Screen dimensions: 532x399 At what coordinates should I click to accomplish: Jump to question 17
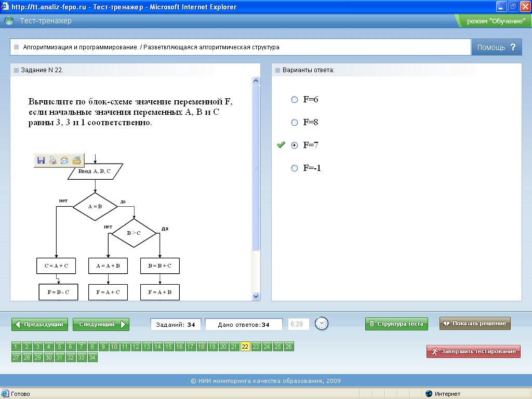click(x=190, y=347)
